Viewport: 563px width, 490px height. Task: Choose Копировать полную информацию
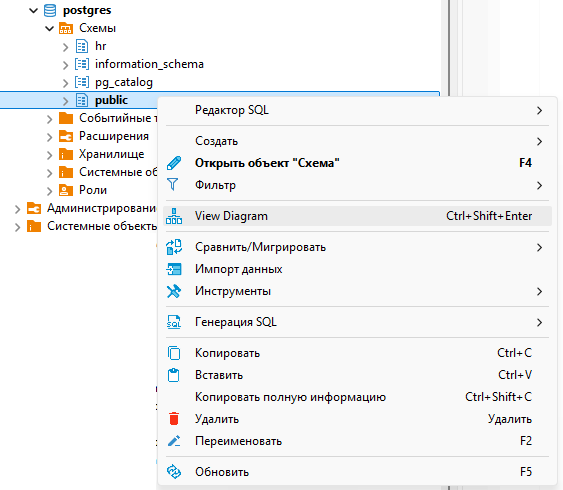coord(357,397)
